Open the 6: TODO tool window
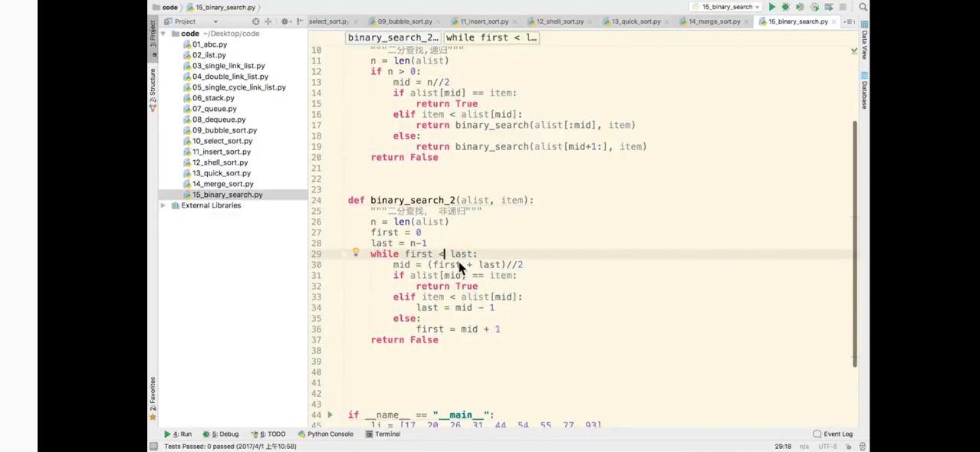Viewport: 980px width, 452px height. pos(267,434)
